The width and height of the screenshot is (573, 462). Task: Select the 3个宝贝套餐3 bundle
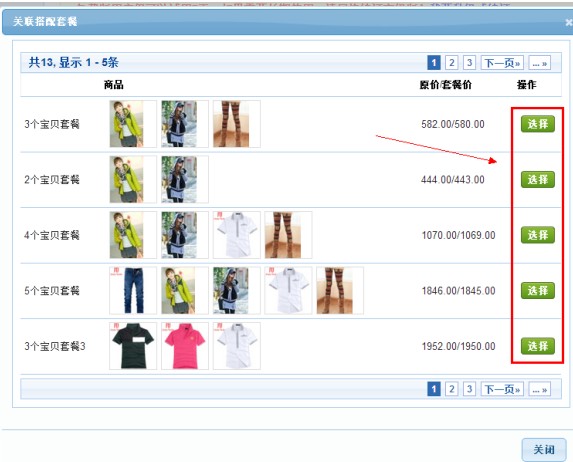click(x=538, y=346)
